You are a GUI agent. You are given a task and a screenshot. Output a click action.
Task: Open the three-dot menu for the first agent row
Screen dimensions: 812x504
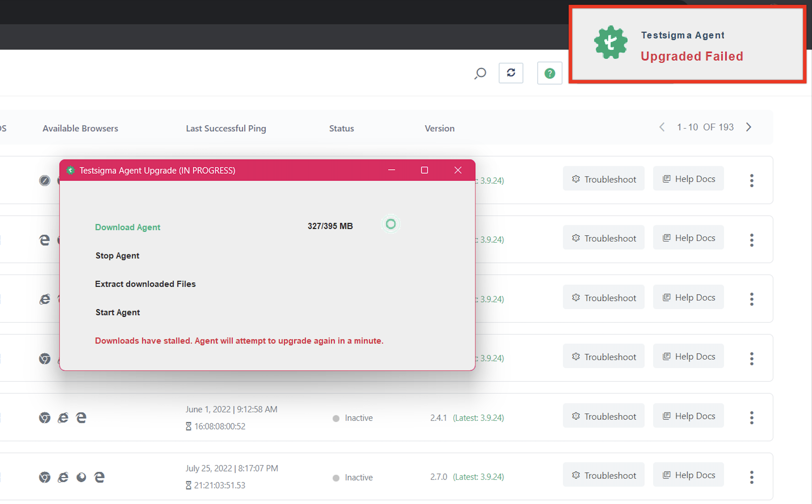pyautogui.click(x=751, y=180)
